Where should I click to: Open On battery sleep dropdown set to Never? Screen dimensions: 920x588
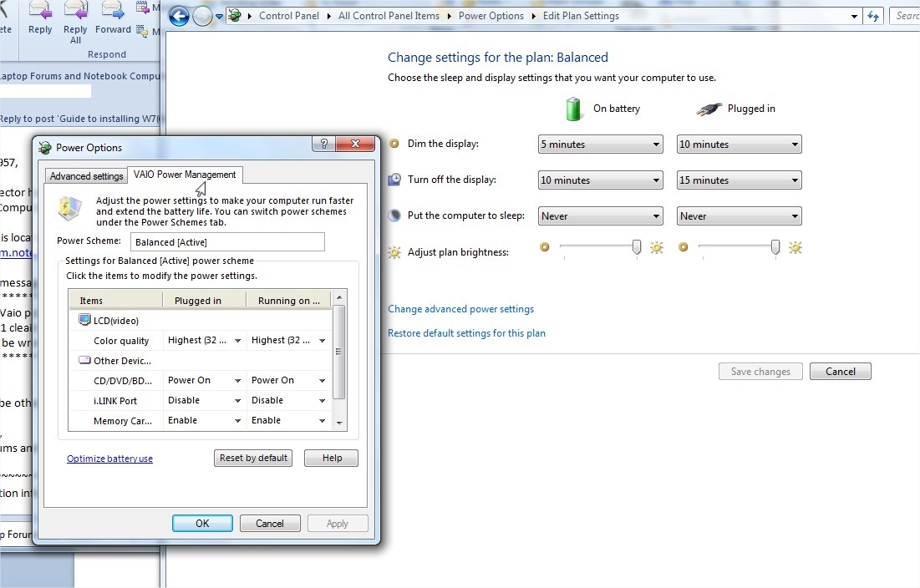[x=600, y=216]
